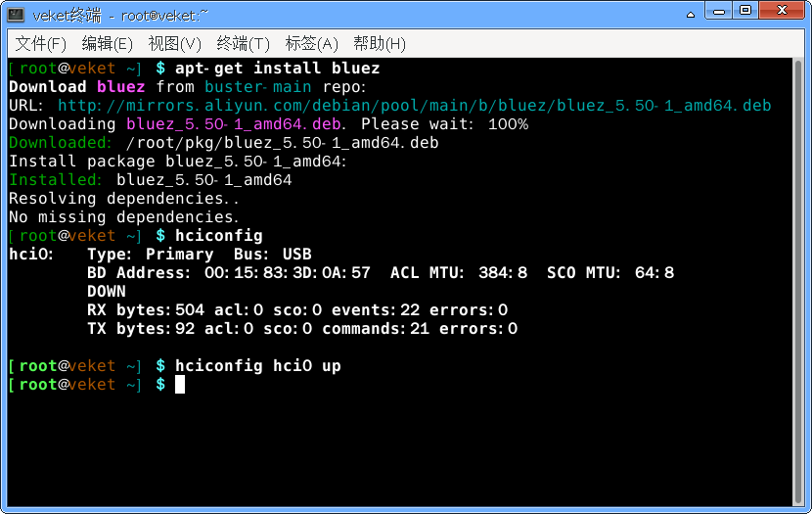Screen dimensions: 812x514
Task: Click the 'hciconfig hci0 up' command
Action: pos(258,366)
